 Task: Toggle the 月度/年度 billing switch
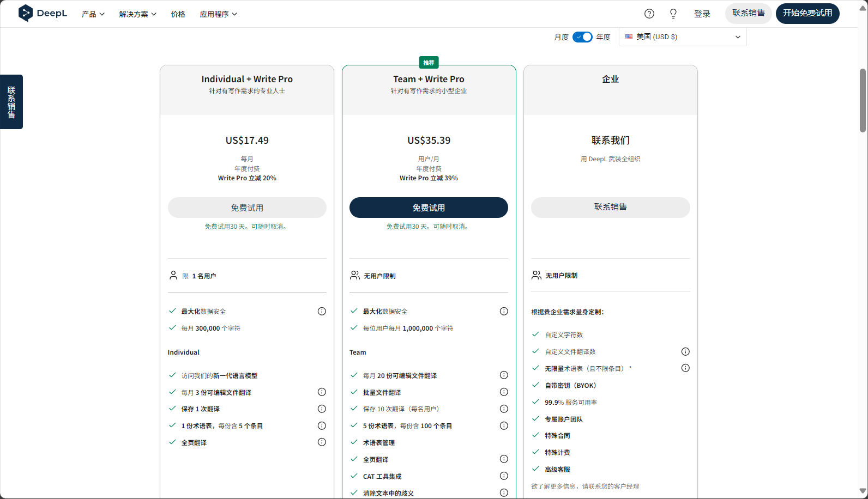click(582, 37)
